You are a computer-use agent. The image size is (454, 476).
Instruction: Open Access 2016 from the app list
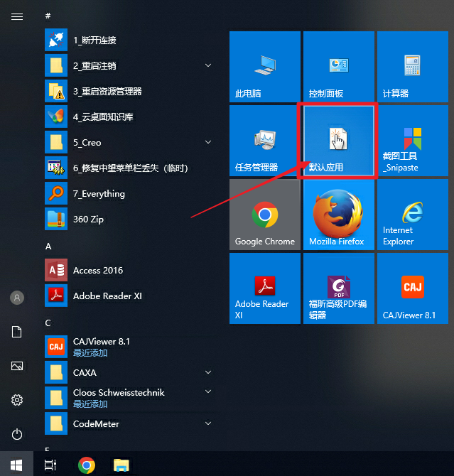(98, 270)
